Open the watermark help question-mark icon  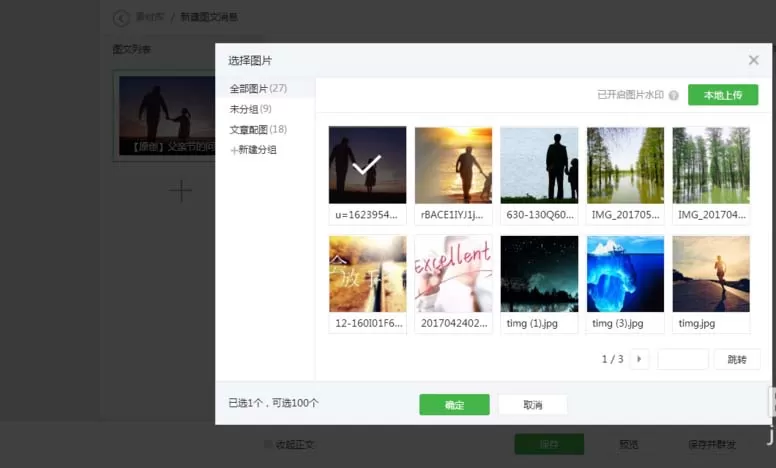click(674, 95)
